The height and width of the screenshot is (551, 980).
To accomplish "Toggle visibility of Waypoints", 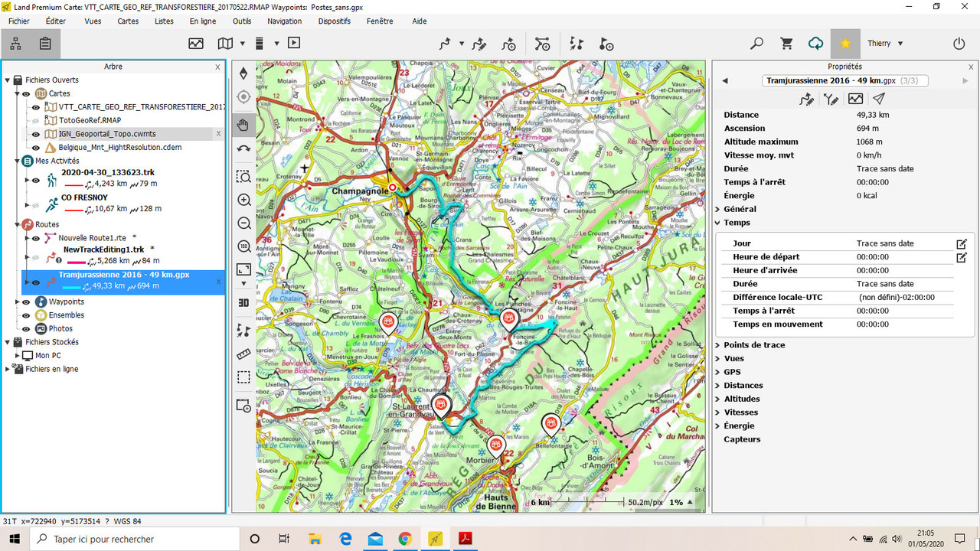I will [25, 302].
